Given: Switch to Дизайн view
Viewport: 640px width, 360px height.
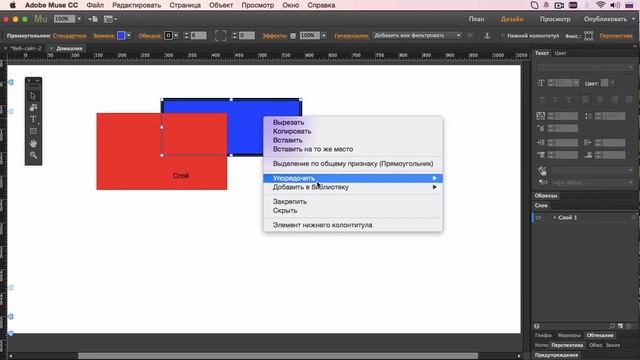Looking at the screenshot, I should click(512, 19).
